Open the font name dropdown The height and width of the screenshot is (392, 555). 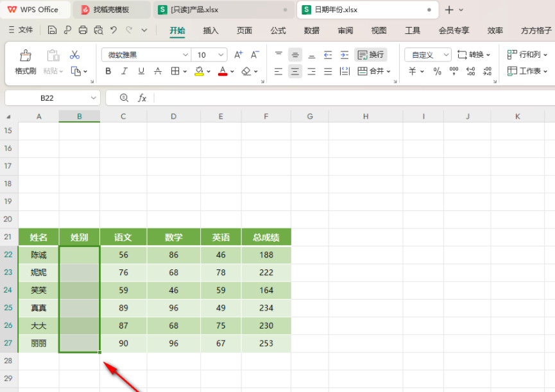pos(185,55)
